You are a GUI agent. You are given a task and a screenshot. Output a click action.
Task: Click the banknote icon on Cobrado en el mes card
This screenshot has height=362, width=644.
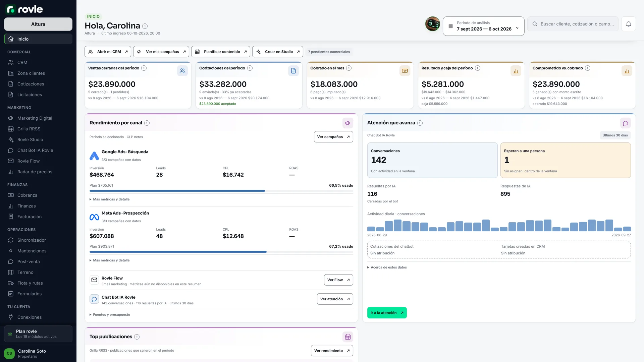tap(405, 71)
